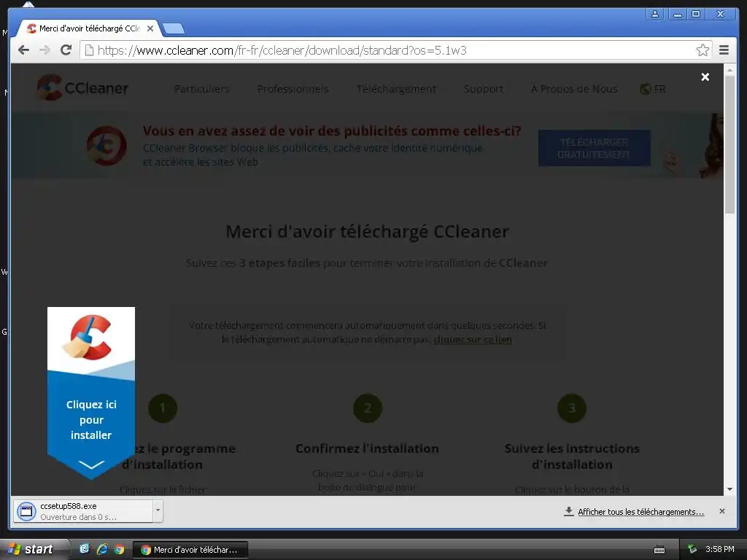The height and width of the screenshot is (560, 747).
Task: Launch Chrome from quick launch
Action: pyautogui.click(x=119, y=549)
